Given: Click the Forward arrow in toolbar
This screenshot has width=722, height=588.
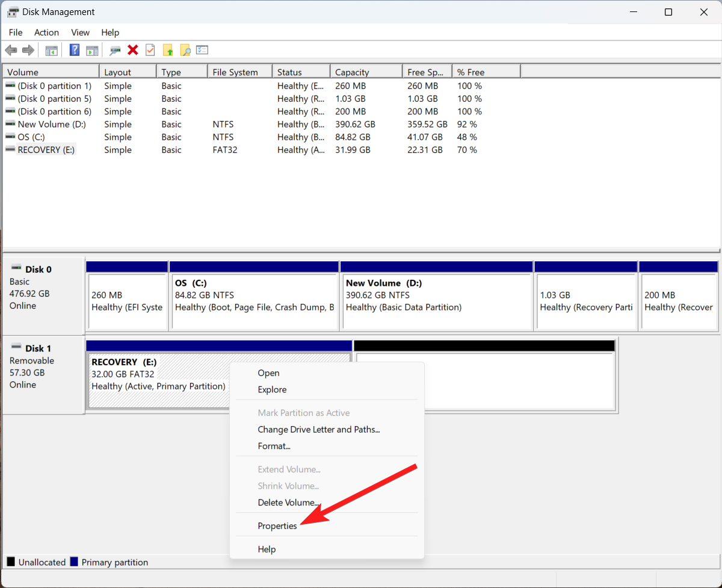Looking at the screenshot, I should point(28,51).
